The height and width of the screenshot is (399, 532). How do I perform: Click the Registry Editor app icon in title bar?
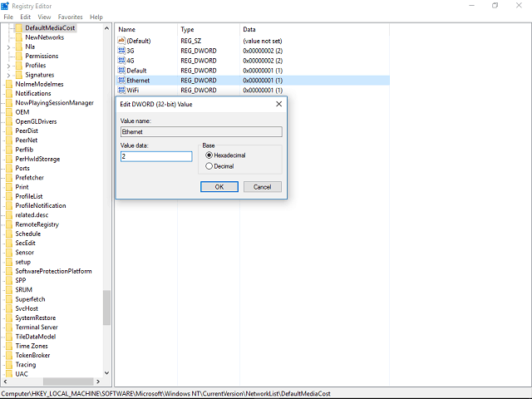[5, 6]
